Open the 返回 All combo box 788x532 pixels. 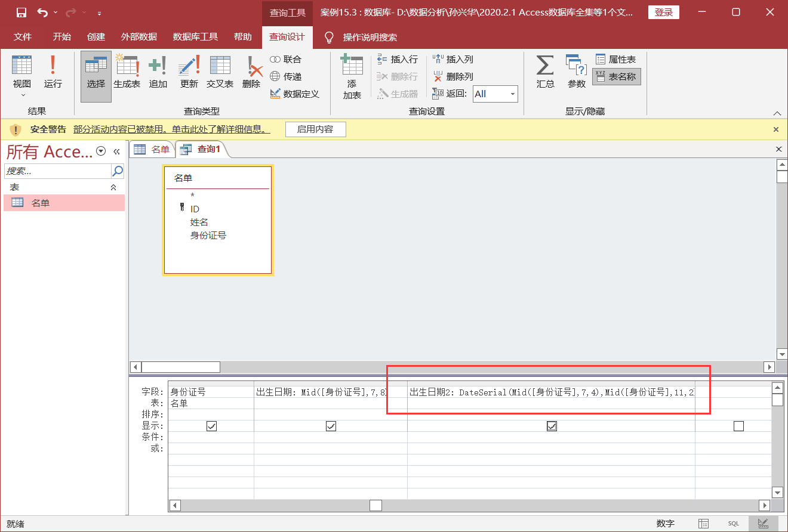point(495,94)
